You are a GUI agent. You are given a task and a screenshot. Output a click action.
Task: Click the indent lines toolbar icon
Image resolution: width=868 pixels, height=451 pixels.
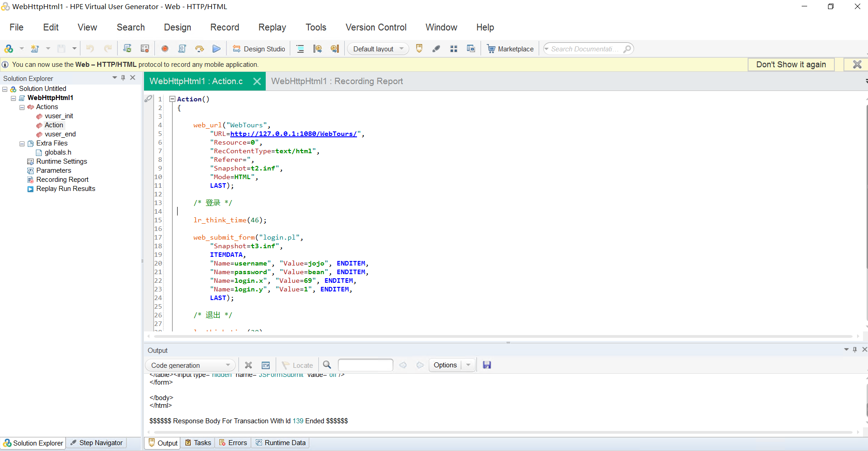[x=300, y=49]
